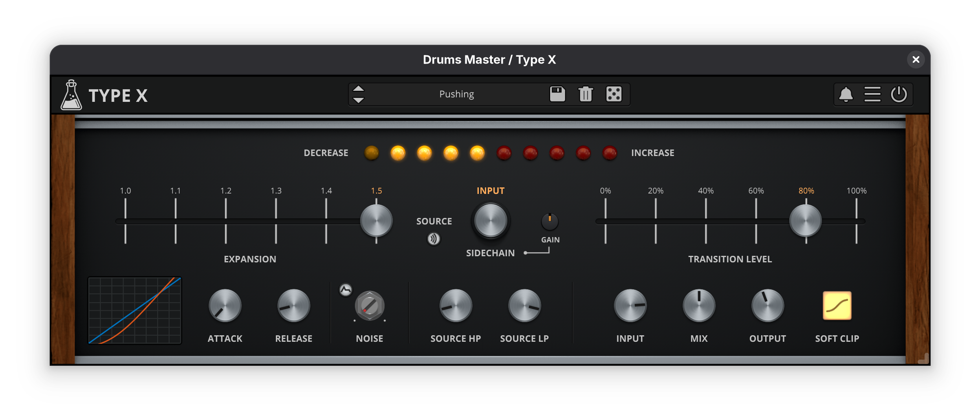Viewport: 980px width, 420px height.
Task: Toggle the Source listen speaker icon
Action: coord(434,239)
